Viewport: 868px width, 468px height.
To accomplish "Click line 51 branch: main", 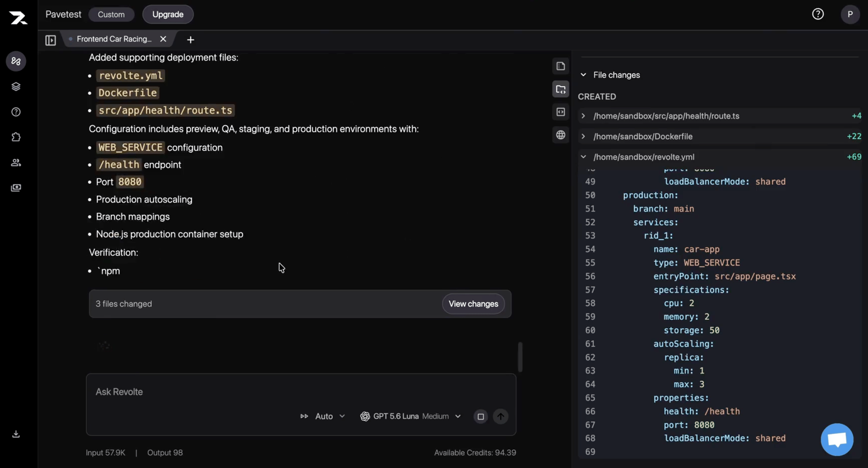I will tap(663, 209).
